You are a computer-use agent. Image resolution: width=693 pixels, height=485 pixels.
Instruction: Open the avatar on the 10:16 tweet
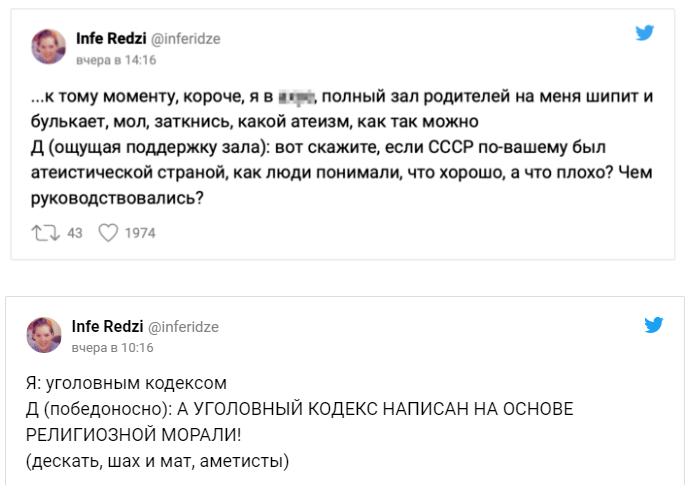coord(44,335)
